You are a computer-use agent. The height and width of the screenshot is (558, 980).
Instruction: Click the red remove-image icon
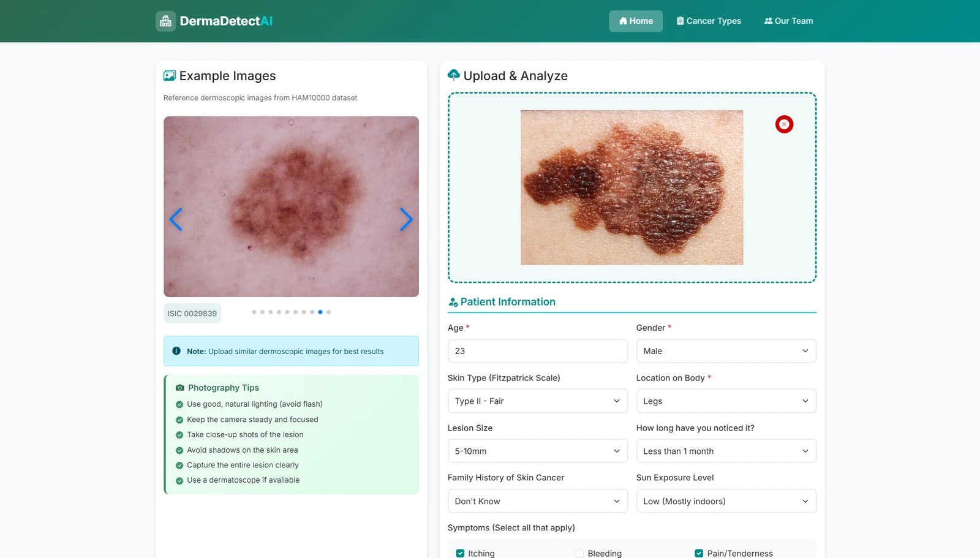pyautogui.click(x=784, y=124)
